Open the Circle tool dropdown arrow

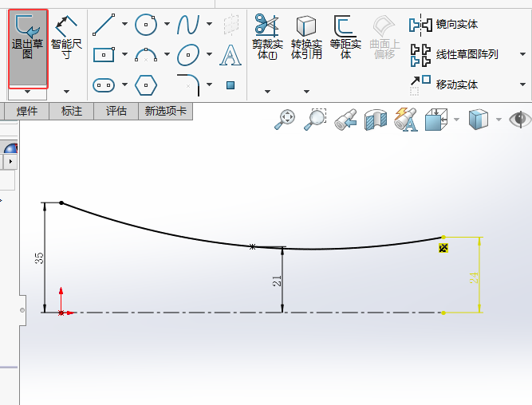tap(167, 24)
